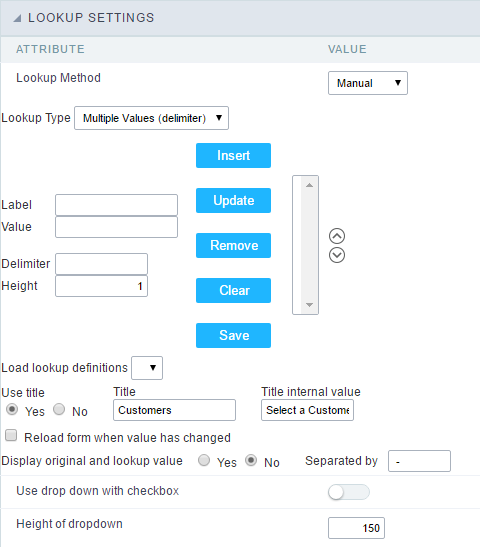Click the list scrollbar up arrow
Screen dimensions: 480x547
point(309,185)
